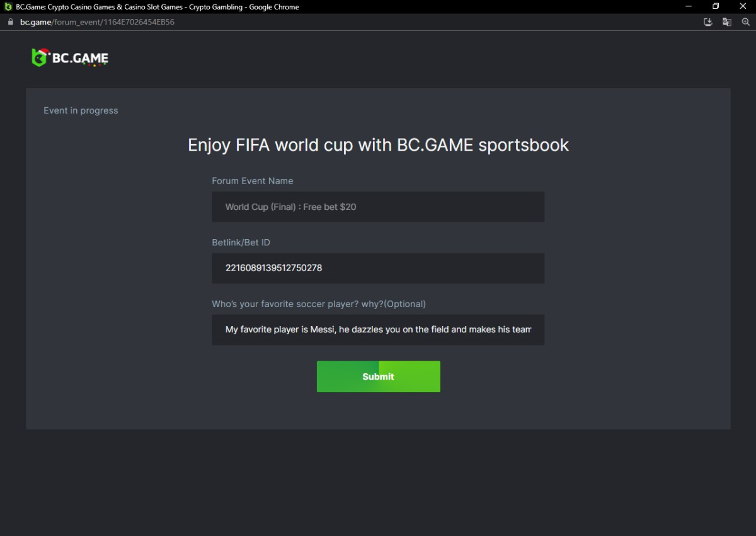Click the Betlink/Bet ID input field
Image resolution: width=756 pixels, height=536 pixels.
[x=378, y=268]
